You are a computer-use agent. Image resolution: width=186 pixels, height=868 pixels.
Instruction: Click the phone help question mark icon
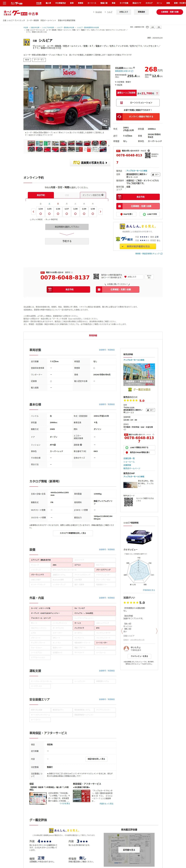148,151
